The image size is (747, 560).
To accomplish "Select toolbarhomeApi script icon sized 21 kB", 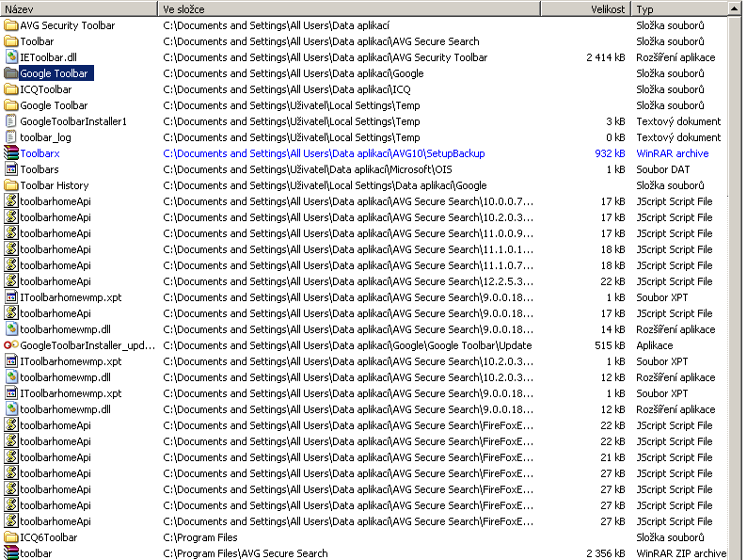I will click(11, 457).
